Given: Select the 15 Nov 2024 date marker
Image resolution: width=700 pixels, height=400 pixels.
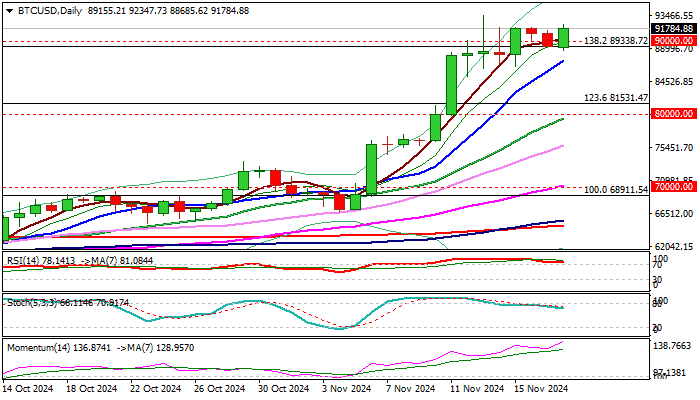Looking at the screenshot, I should [541, 389].
